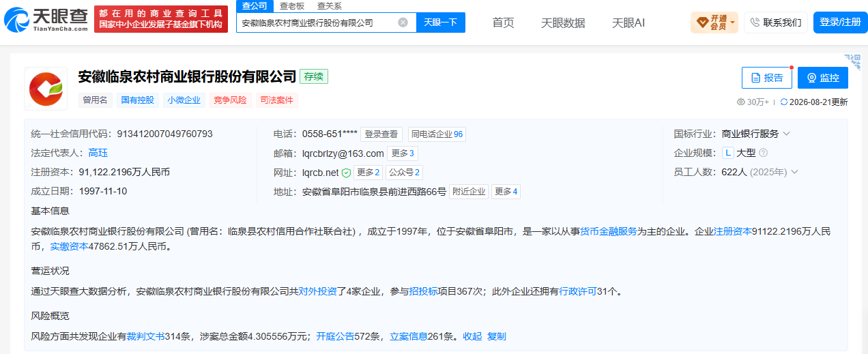Screen dimensions: 868x354
Task: Expand more websites via 更多2
Action: tap(368, 173)
